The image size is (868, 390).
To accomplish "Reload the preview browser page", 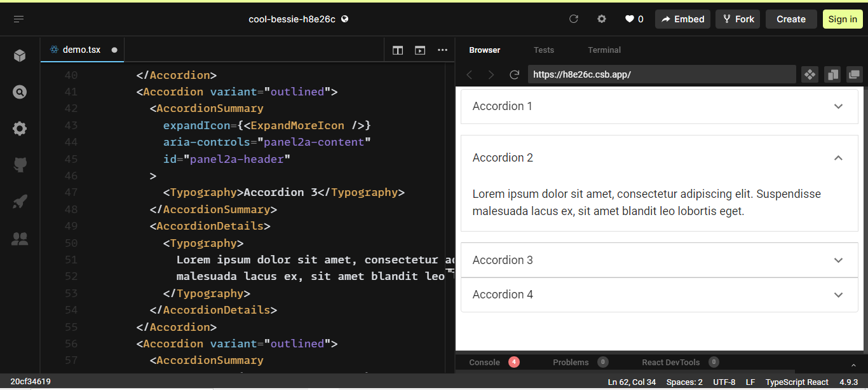I will point(515,74).
